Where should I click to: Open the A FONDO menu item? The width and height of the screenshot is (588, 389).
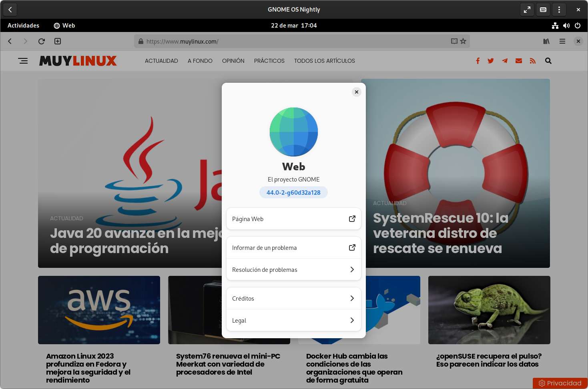200,61
